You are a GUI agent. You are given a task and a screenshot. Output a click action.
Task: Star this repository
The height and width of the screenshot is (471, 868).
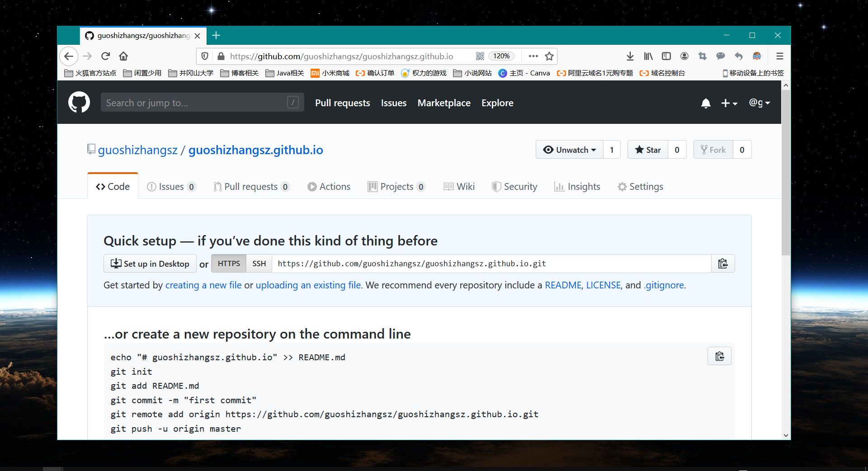648,150
